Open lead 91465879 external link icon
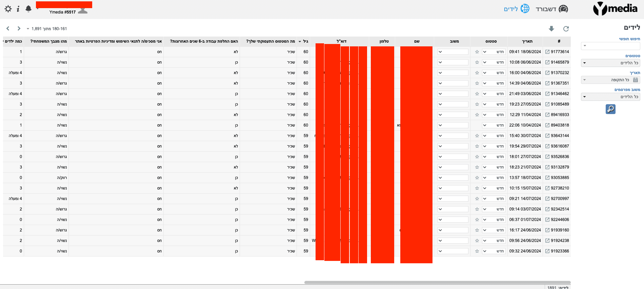This screenshot has height=289, width=644. [547, 62]
